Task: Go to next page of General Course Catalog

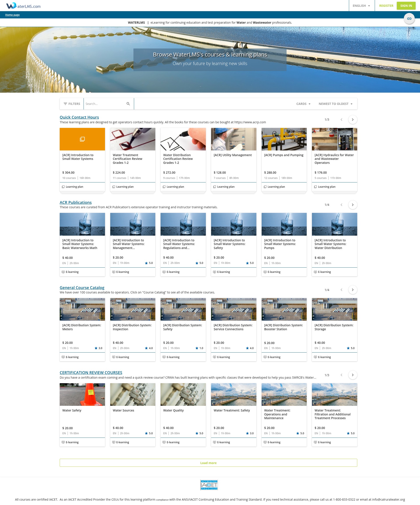Action: (352, 290)
